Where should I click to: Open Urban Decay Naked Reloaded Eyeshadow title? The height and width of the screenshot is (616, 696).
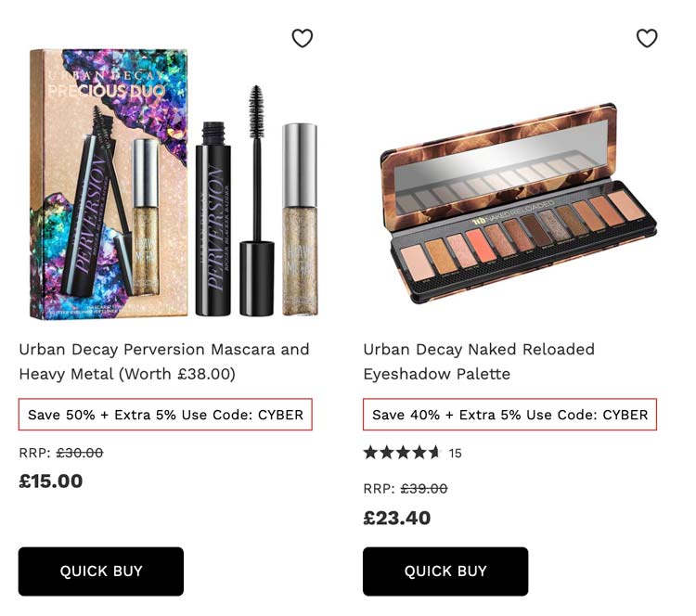pyautogui.click(x=479, y=361)
